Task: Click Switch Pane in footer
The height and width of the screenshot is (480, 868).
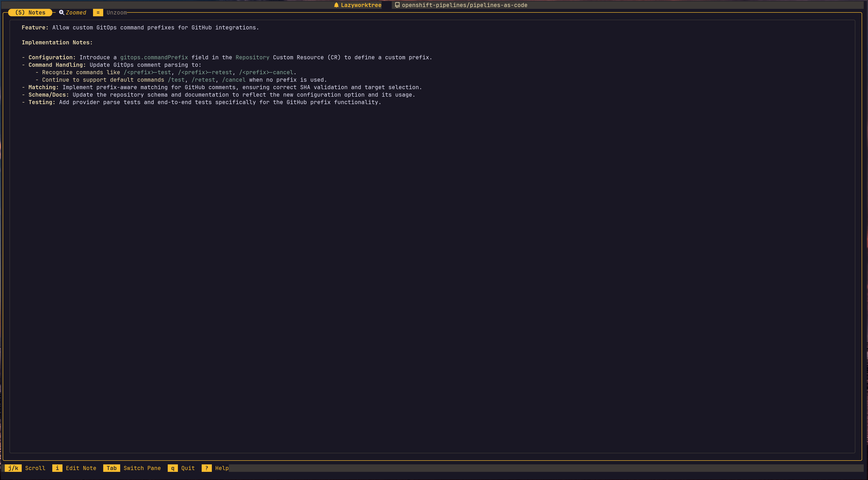Action: click(x=142, y=468)
